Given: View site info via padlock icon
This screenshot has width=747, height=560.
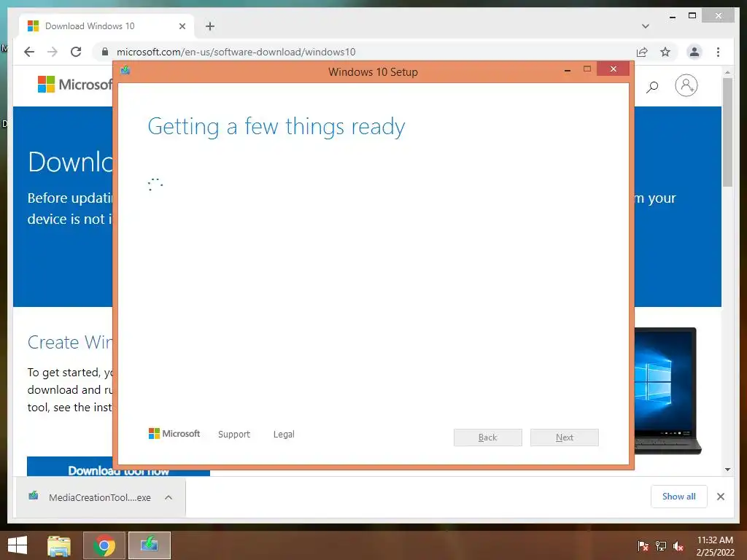Looking at the screenshot, I should (105, 52).
